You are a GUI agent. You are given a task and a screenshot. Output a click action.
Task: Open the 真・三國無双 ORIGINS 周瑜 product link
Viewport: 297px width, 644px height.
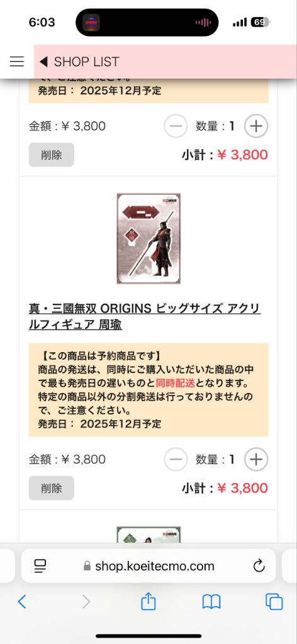pos(145,316)
